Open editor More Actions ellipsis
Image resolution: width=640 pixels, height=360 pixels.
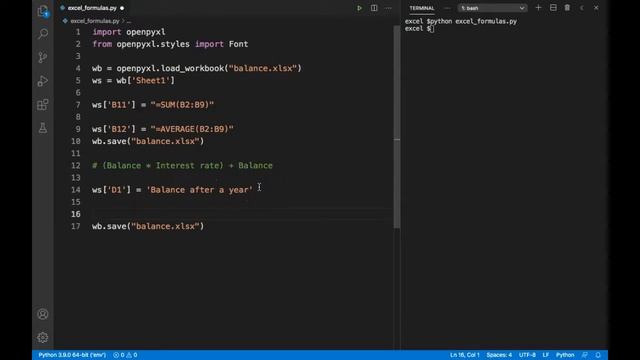388,8
